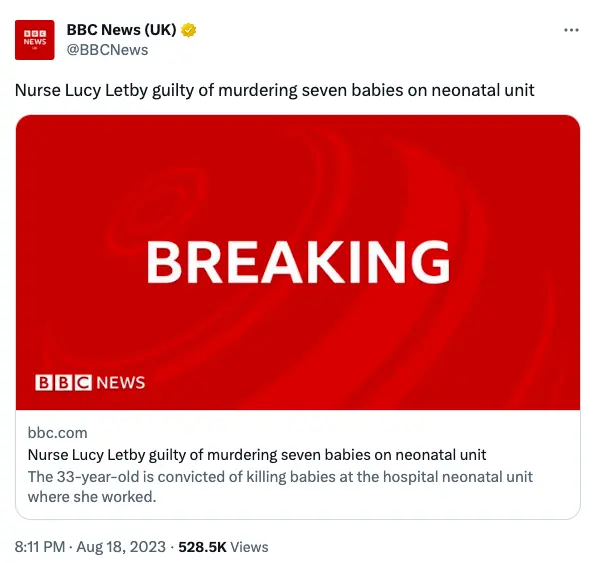Viewport: 596px width, 563px height.
Task: Open the three-dot more options menu
Action: pyautogui.click(x=571, y=30)
